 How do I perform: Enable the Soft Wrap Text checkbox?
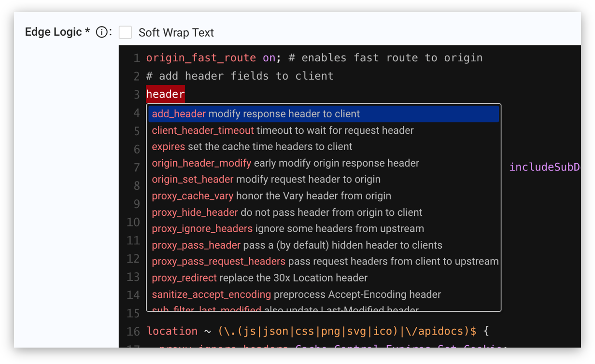coord(126,32)
